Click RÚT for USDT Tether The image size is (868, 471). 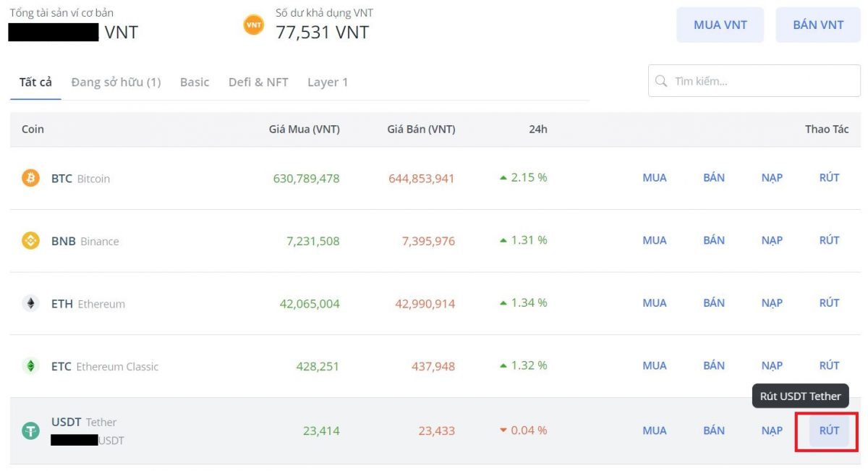829,430
